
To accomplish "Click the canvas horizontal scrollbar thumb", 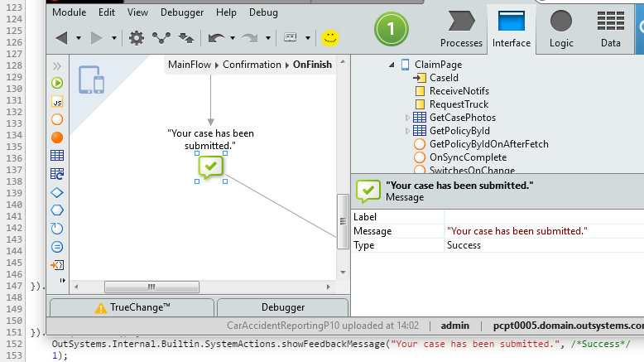I will 151,287.
